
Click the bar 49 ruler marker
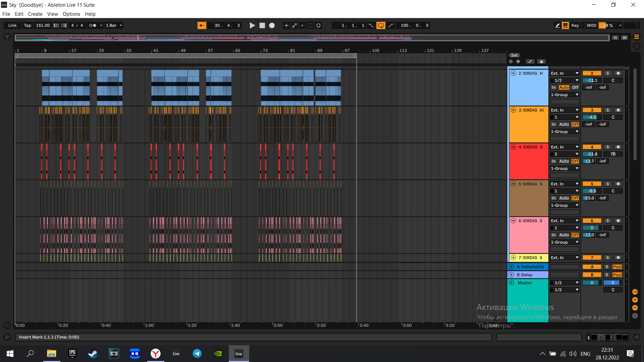click(x=183, y=51)
